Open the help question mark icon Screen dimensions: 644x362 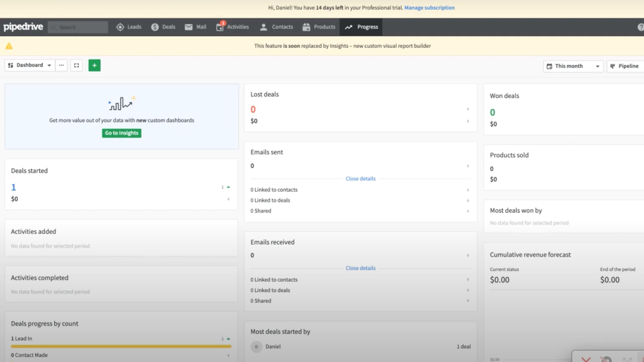641,27
